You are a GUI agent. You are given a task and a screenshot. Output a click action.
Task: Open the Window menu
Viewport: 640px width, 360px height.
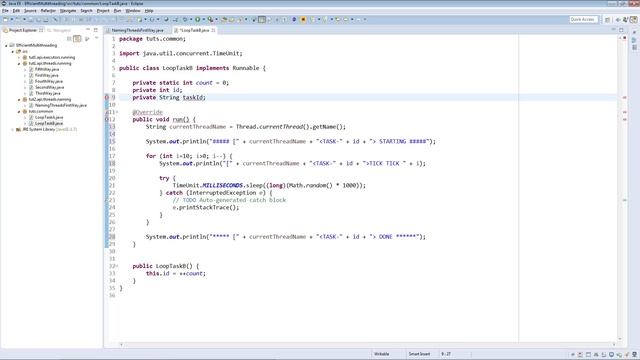click(x=133, y=11)
